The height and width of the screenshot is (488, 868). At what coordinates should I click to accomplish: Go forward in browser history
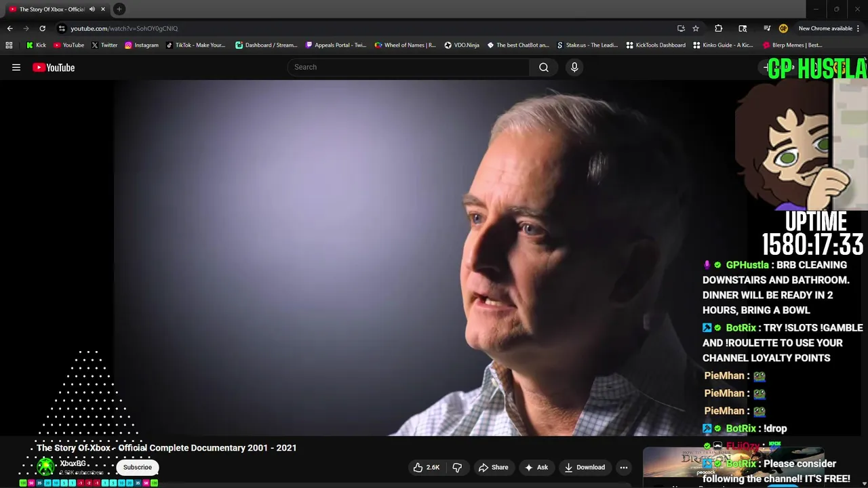(26, 28)
